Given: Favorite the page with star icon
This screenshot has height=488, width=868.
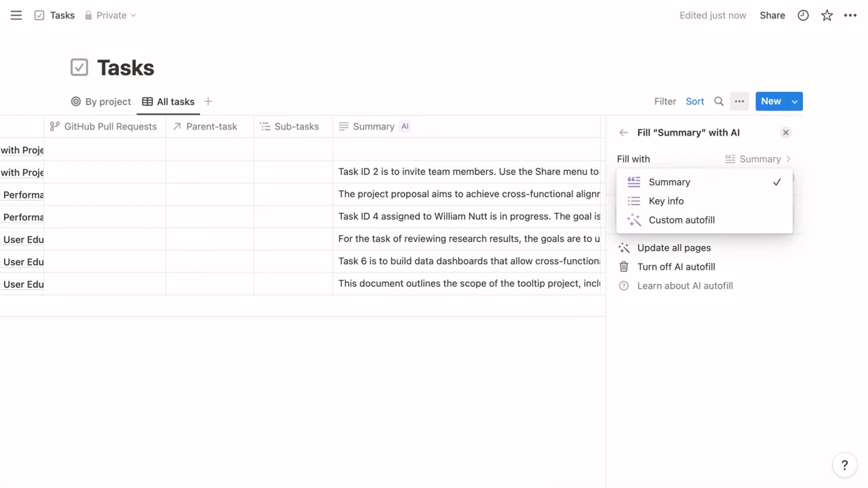Looking at the screenshot, I should coord(827,15).
